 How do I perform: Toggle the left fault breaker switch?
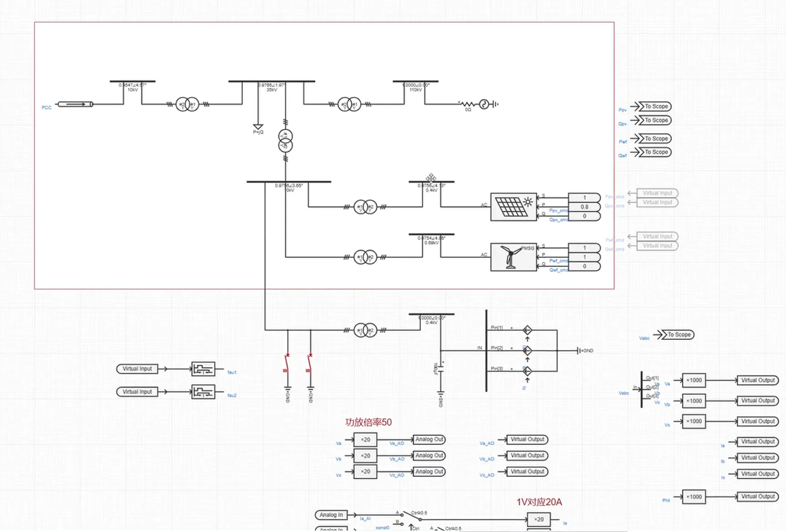tap(287, 363)
